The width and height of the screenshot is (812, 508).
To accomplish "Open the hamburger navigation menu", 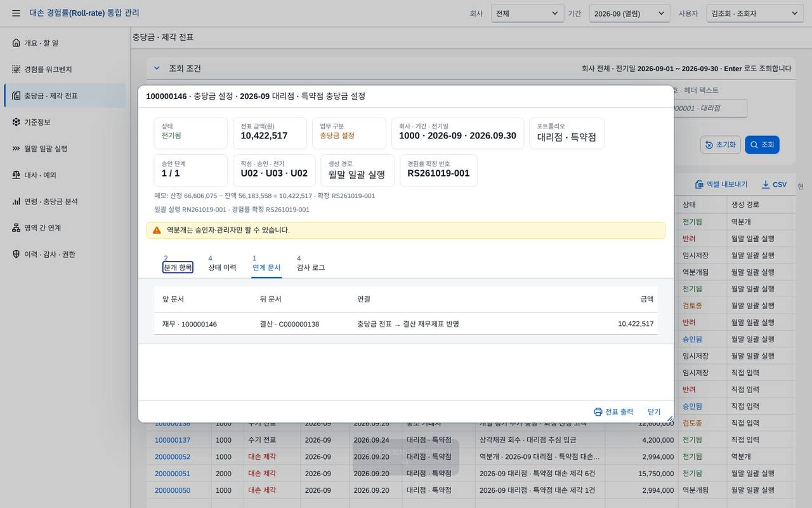I will coord(16,13).
